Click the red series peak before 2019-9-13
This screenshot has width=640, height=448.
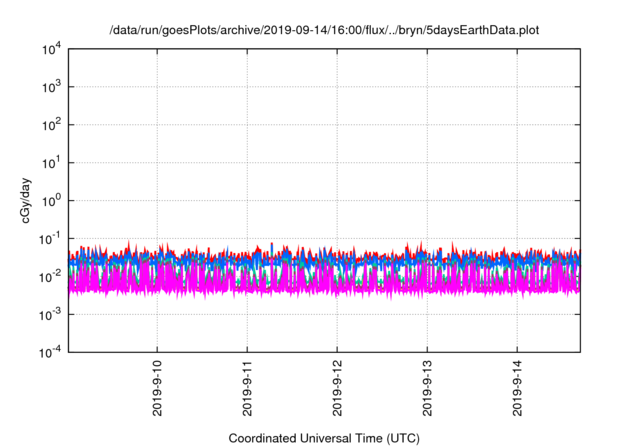coord(421,244)
